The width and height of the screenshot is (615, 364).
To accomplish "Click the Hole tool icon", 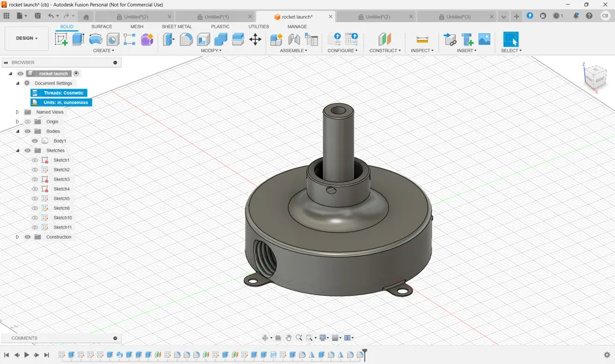I will coord(113,39).
